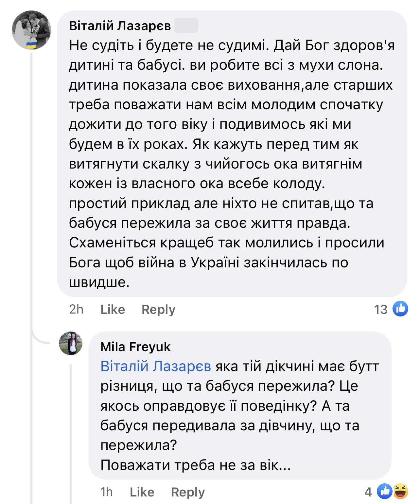Like Віталій Лазарєв's comment
The image size is (420, 504).
coord(113,309)
